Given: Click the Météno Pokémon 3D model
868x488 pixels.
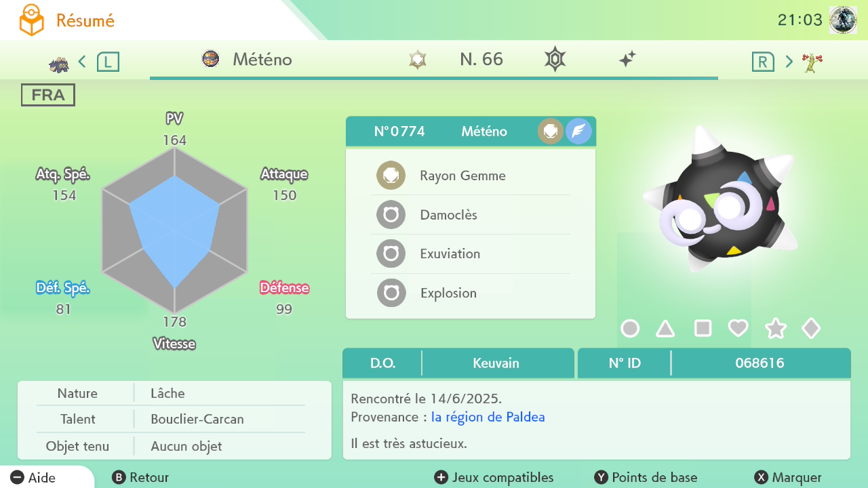Looking at the screenshot, I should tap(719, 199).
